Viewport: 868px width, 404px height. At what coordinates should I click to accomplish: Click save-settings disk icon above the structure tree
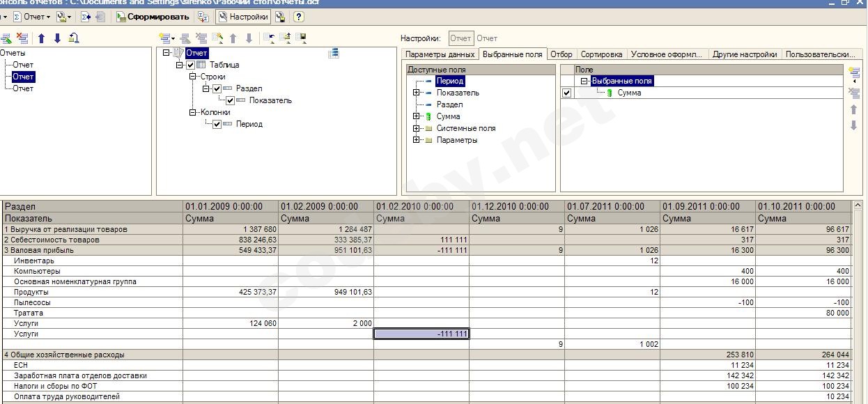click(x=301, y=38)
